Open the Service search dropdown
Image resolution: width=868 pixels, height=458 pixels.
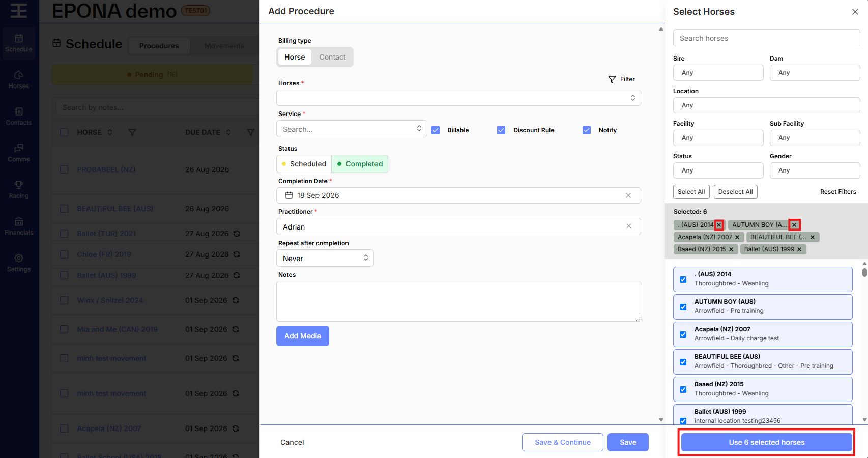pyautogui.click(x=352, y=129)
